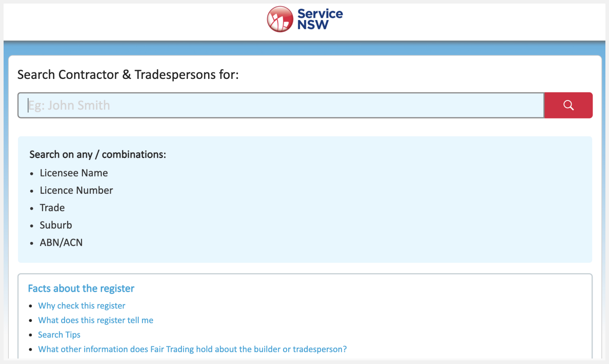Click the 'ABN/ACN' list item

pyautogui.click(x=61, y=243)
